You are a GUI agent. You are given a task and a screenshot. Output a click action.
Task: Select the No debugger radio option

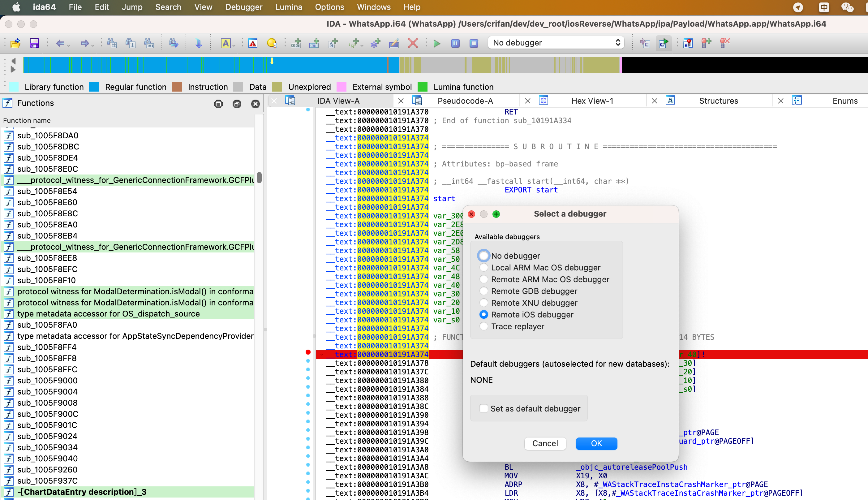tap(483, 256)
